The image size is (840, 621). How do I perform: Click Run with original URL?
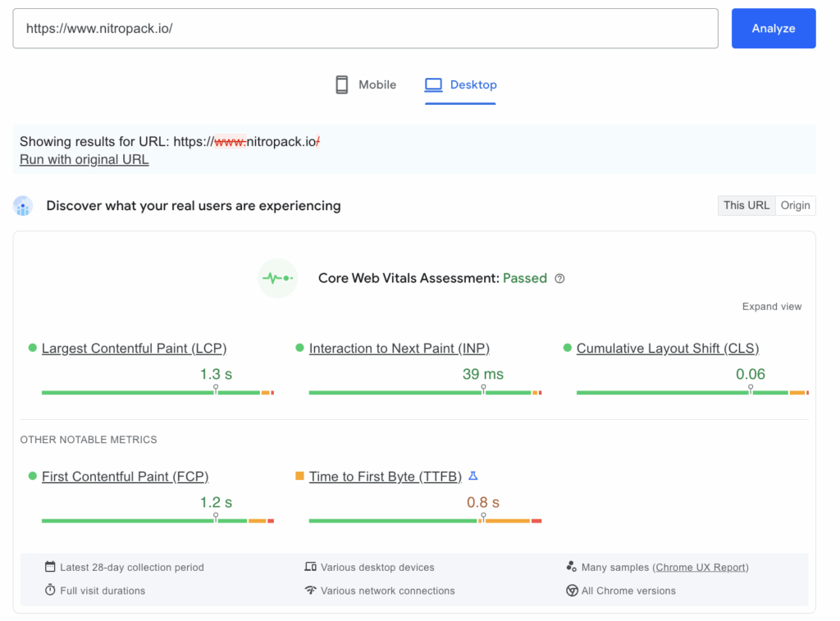click(84, 159)
